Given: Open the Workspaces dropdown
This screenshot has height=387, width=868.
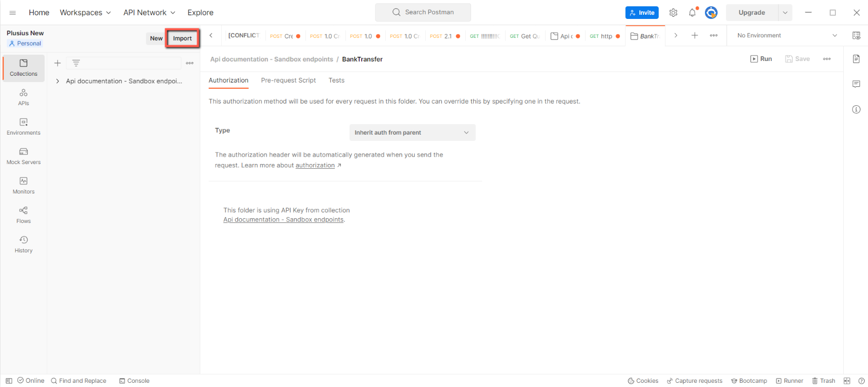Looking at the screenshot, I should (85, 13).
